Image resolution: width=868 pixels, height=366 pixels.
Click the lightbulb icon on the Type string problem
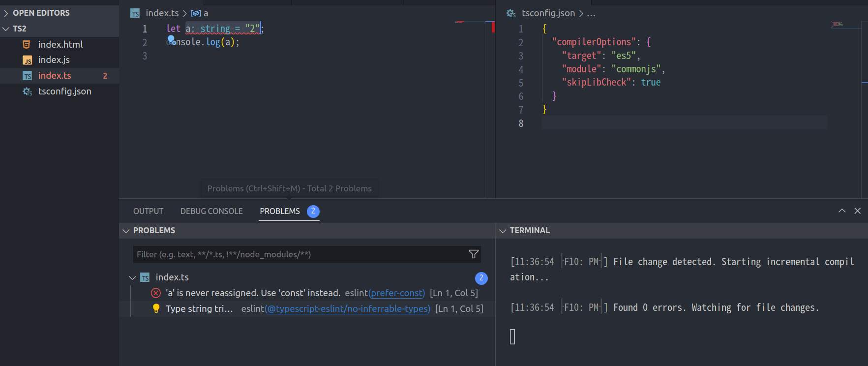point(156,308)
